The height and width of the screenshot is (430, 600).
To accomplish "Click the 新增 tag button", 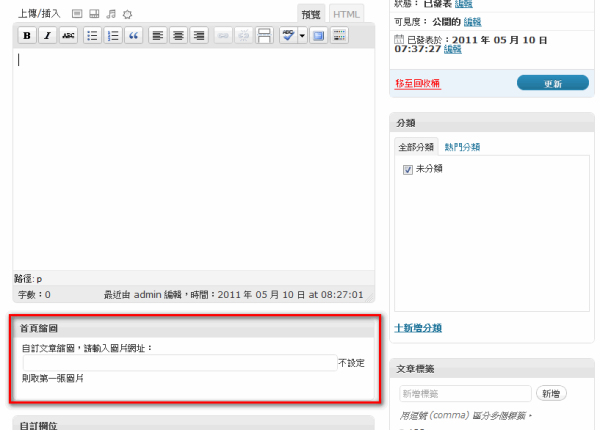I will [551, 393].
